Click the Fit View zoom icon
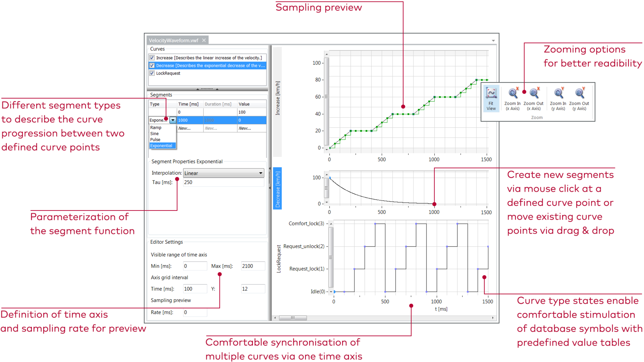The height and width of the screenshot is (362, 644). click(491, 98)
